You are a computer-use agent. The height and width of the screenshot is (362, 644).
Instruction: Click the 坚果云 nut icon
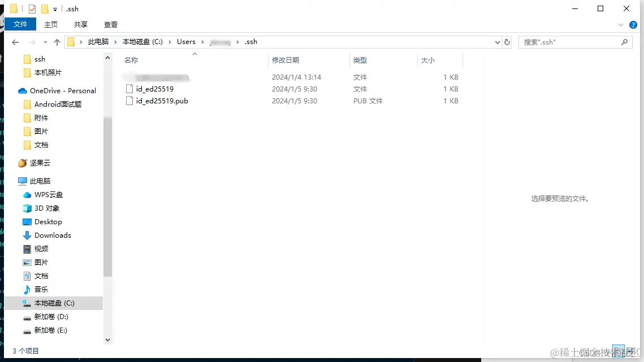23,163
